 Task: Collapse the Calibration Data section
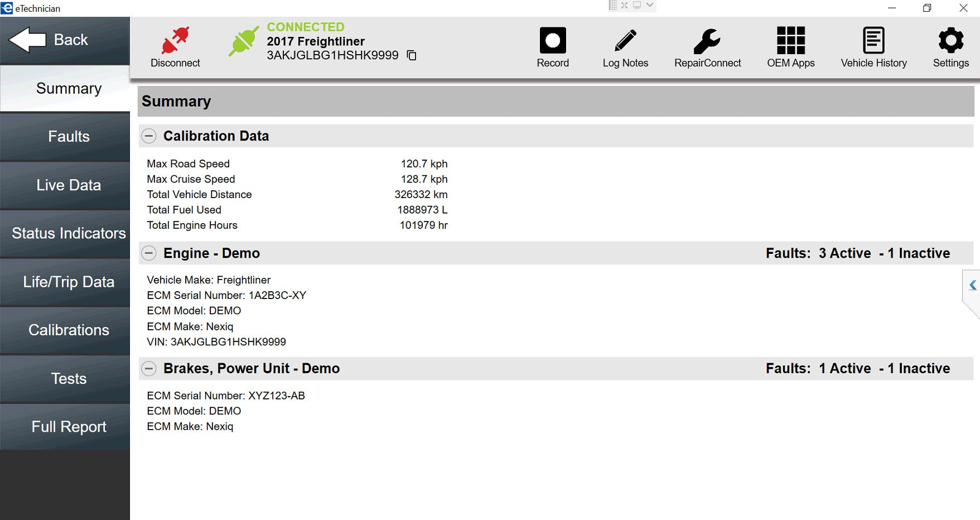(x=149, y=136)
